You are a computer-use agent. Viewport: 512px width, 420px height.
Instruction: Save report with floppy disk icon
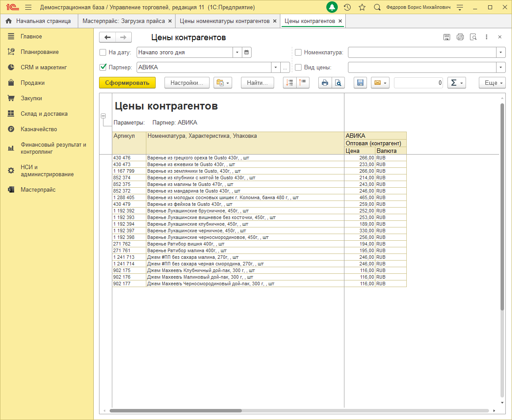[360, 83]
